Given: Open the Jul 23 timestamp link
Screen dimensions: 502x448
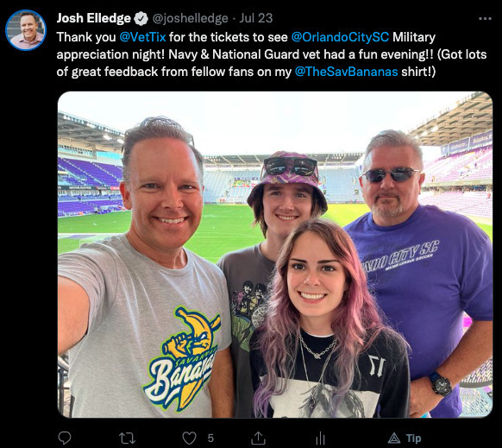Looking at the screenshot, I should (x=256, y=18).
